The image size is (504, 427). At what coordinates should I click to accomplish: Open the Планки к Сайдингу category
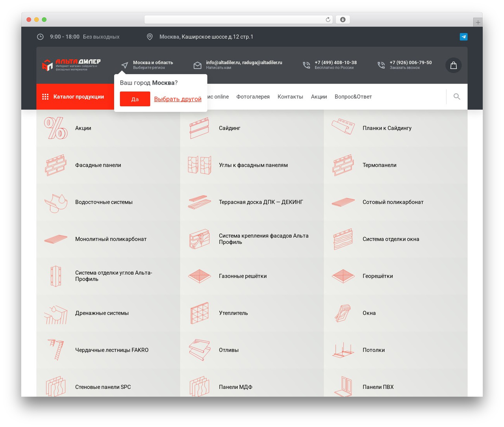(x=396, y=128)
